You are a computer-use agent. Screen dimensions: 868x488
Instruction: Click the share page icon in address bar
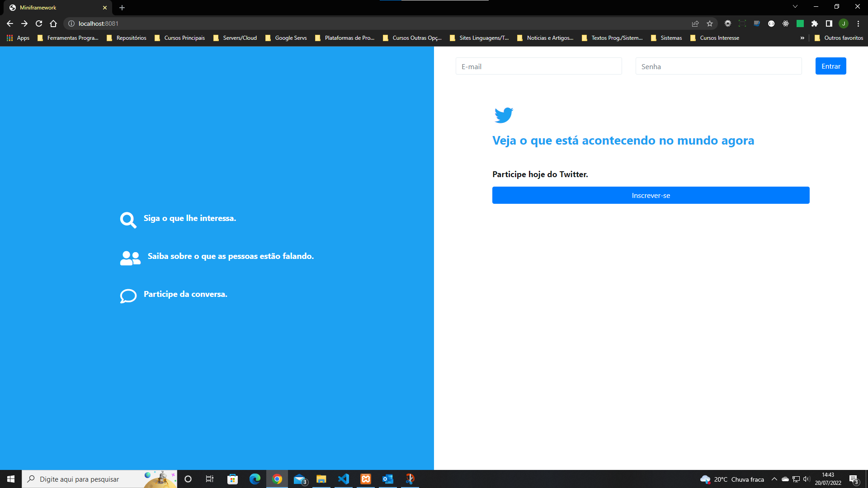pyautogui.click(x=695, y=23)
